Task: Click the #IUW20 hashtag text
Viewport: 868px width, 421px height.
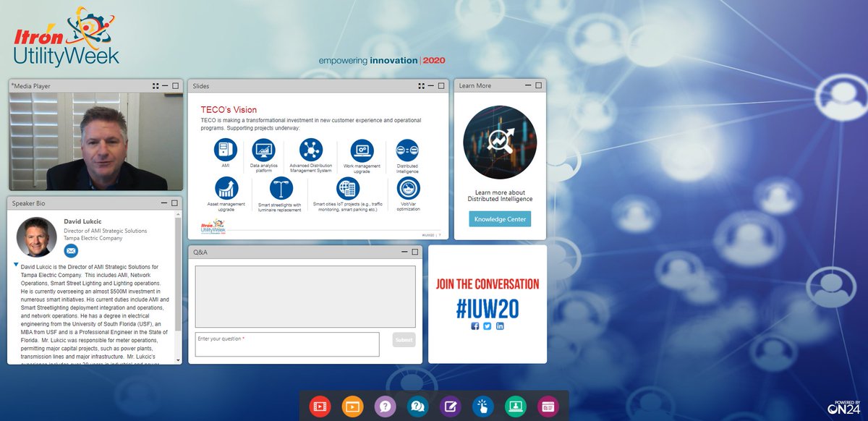Action: point(488,307)
